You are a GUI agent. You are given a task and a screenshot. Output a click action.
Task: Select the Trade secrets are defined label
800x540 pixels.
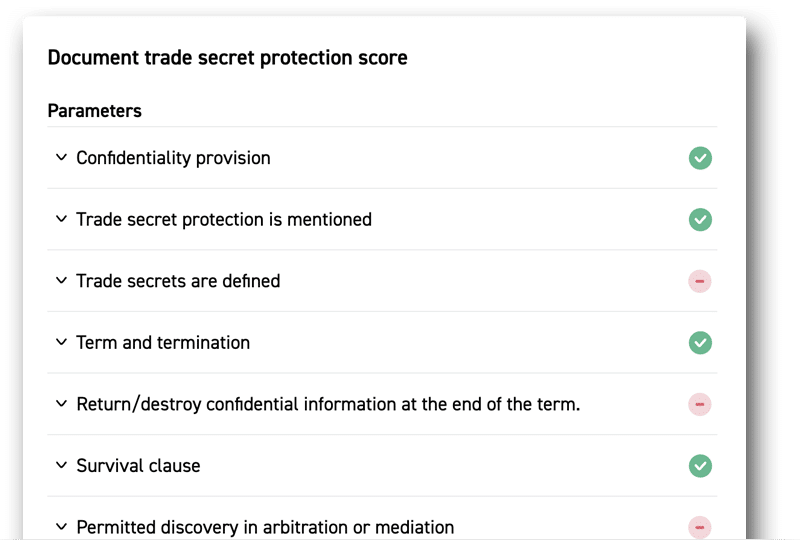(x=178, y=281)
